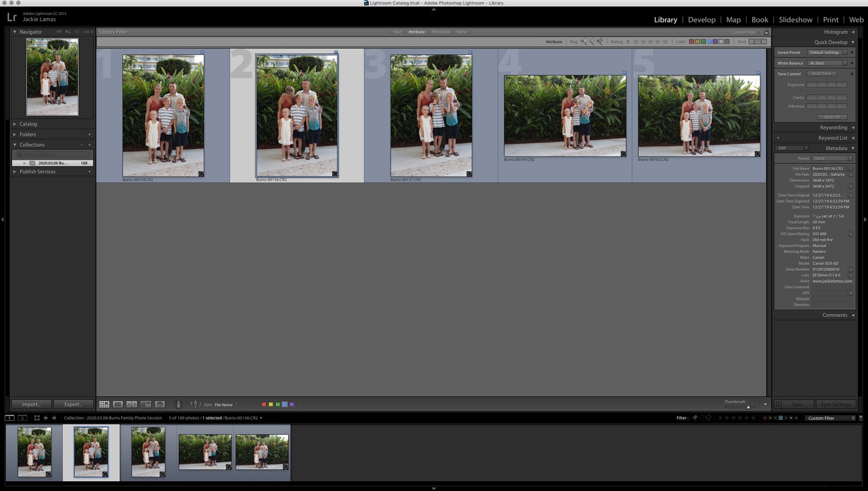This screenshot has width=868, height=491.
Task: Activate Survey view
Action: tap(145, 404)
